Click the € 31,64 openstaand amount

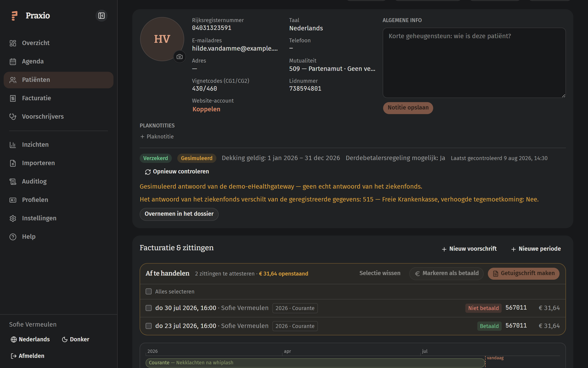coord(284,274)
